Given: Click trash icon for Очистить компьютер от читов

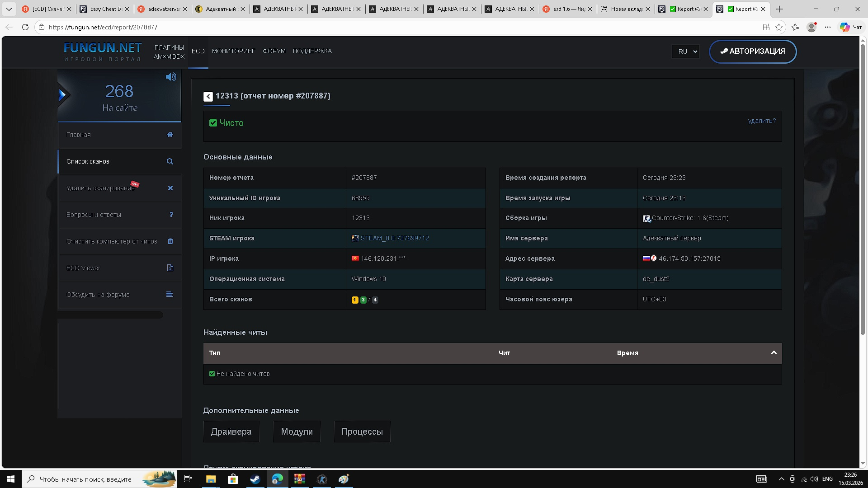Looking at the screenshot, I should click(170, 241).
